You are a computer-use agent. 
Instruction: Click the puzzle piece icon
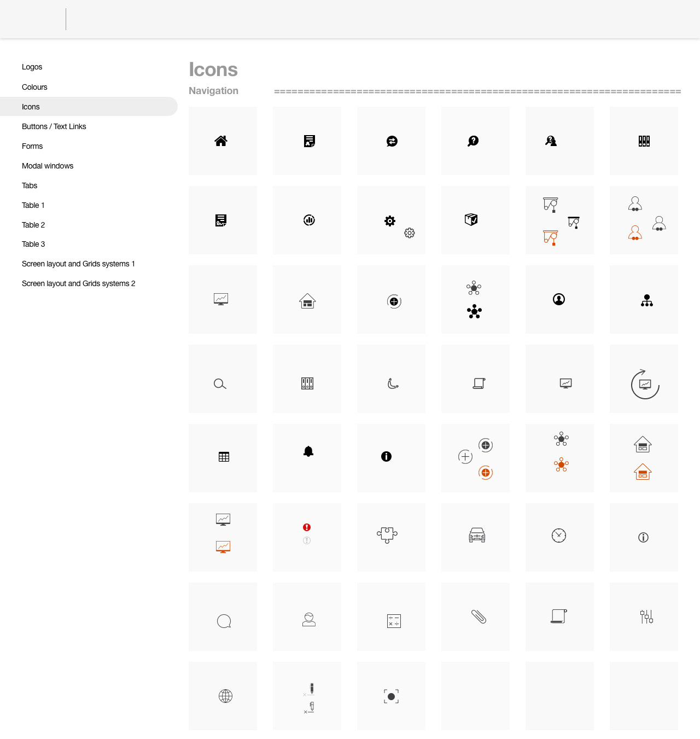click(387, 534)
